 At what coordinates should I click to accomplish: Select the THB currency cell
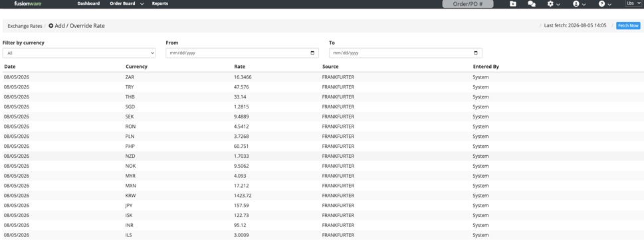click(130, 97)
